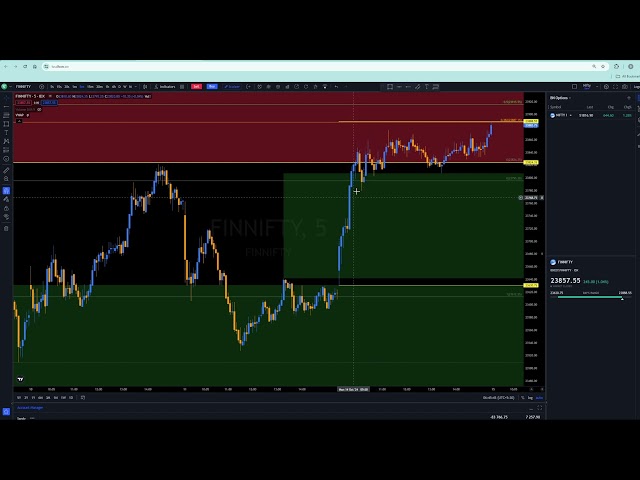This screenshot has height=480, width=640.
Task: Toggle log scale mode
Action: coord(530,398)
